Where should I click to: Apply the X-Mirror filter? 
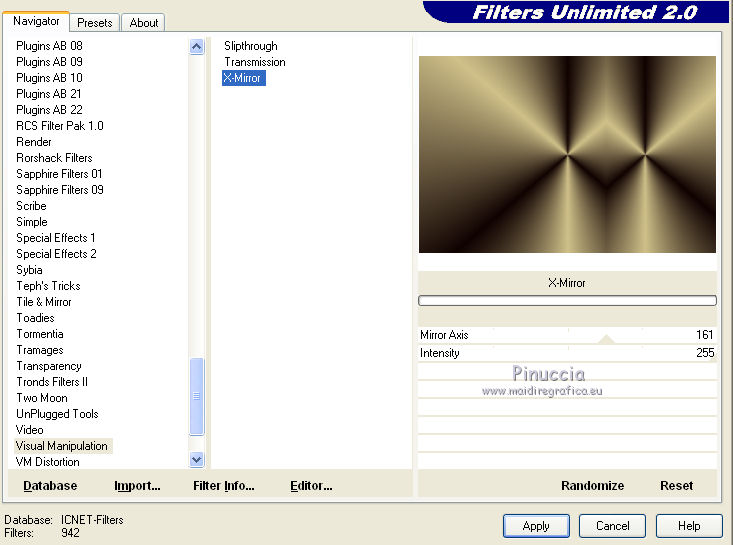pos(536,526)
